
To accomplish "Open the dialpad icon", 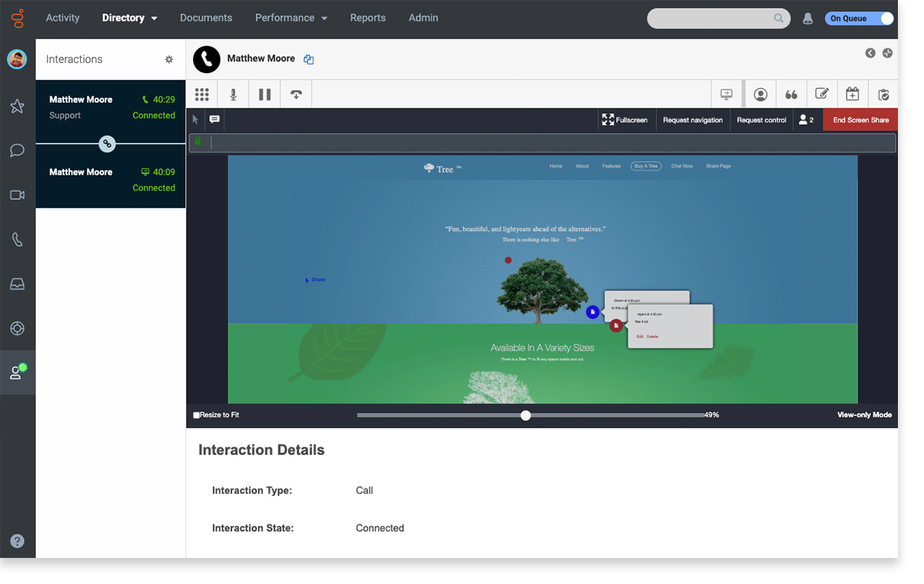I will click(x=202, y=94).
